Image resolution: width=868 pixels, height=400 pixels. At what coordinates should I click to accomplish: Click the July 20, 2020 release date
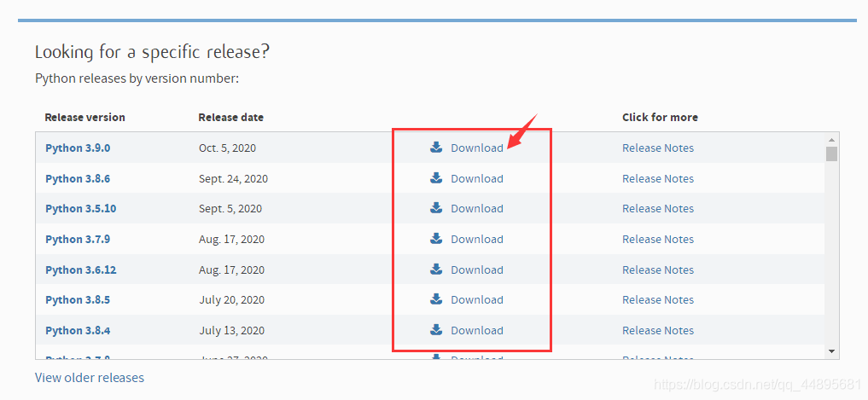tap(232, 300)
